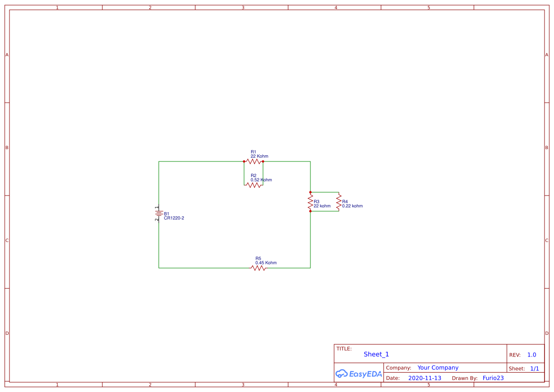Click the date 2020-11-13 field
This screenshot has height=392, width=554.
[425, 378]
